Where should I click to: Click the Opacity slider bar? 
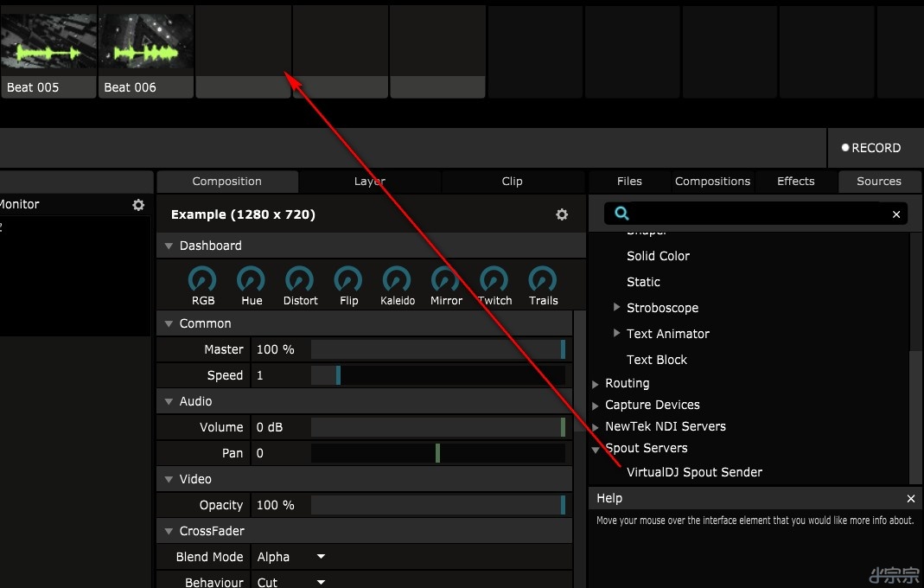pos(437,505)
